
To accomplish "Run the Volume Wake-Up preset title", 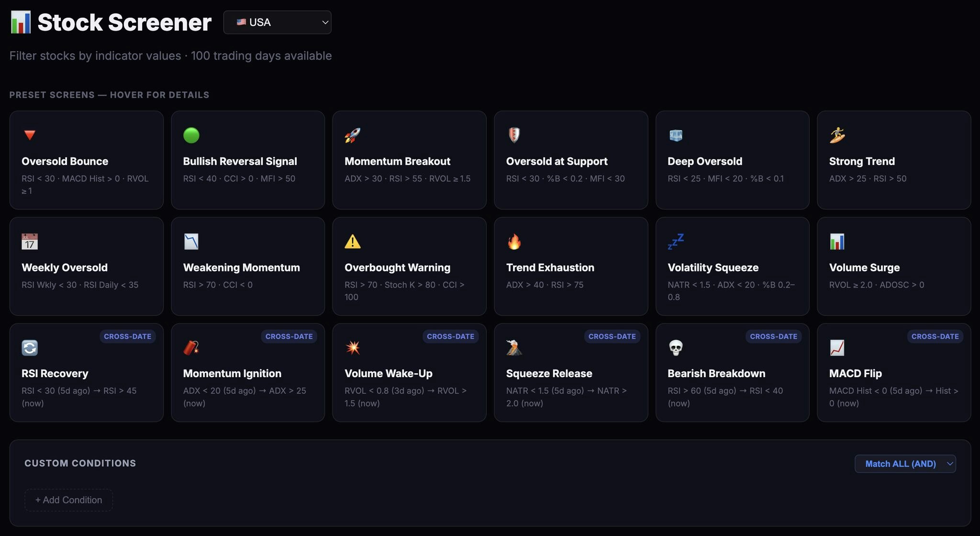I will coord(389,373).
